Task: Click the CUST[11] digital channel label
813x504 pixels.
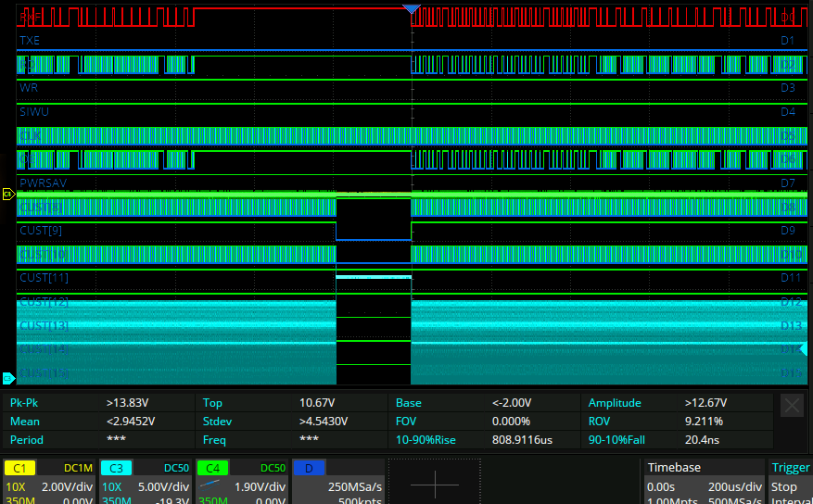Action: point(44,277)
